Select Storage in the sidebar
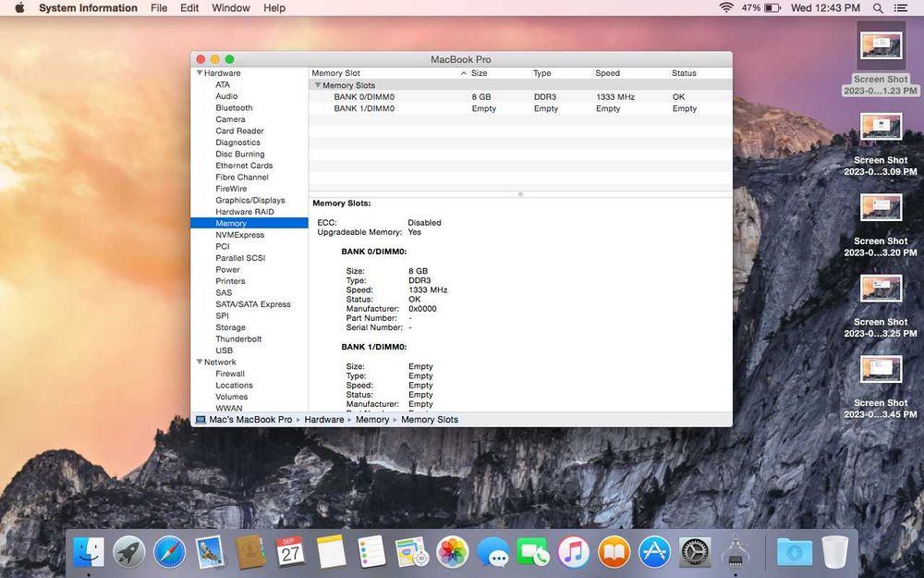 (230, 327)
